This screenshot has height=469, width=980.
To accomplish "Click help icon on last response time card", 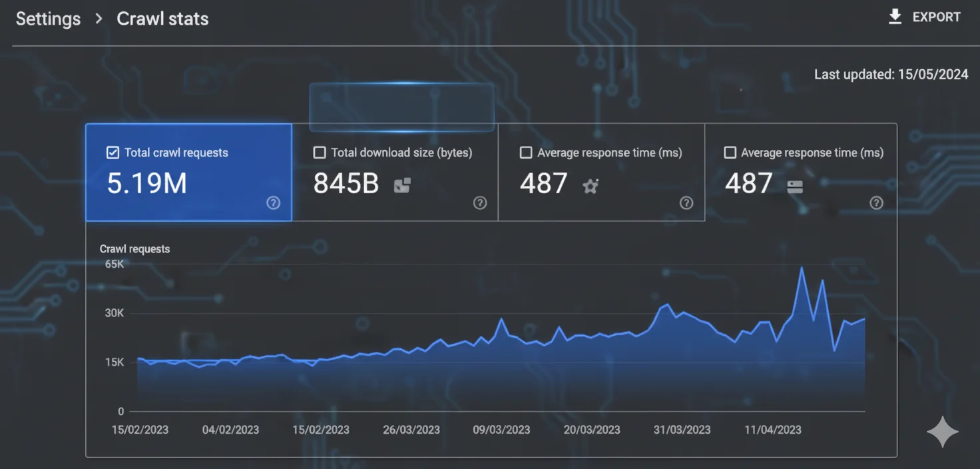I will click(876, 203).
